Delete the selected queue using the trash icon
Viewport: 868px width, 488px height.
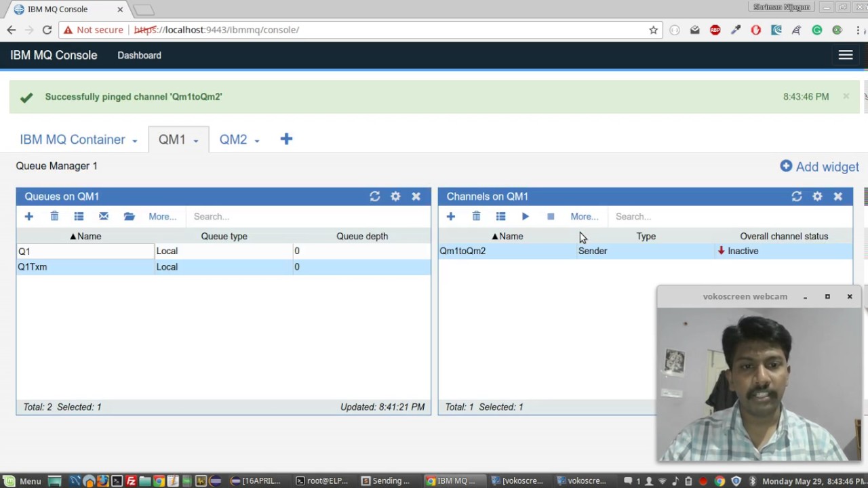[x=54, y=216]
